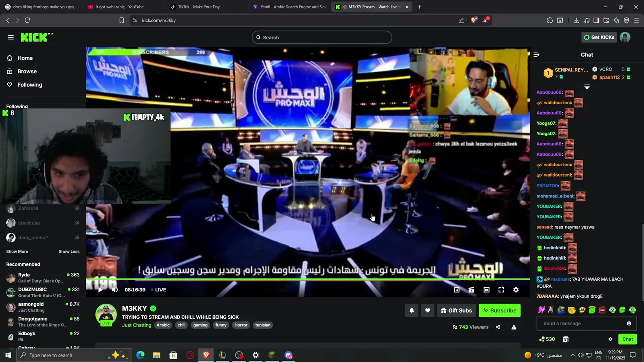Enter fullscreen video mode
The image size is (644, 362).
501,290
